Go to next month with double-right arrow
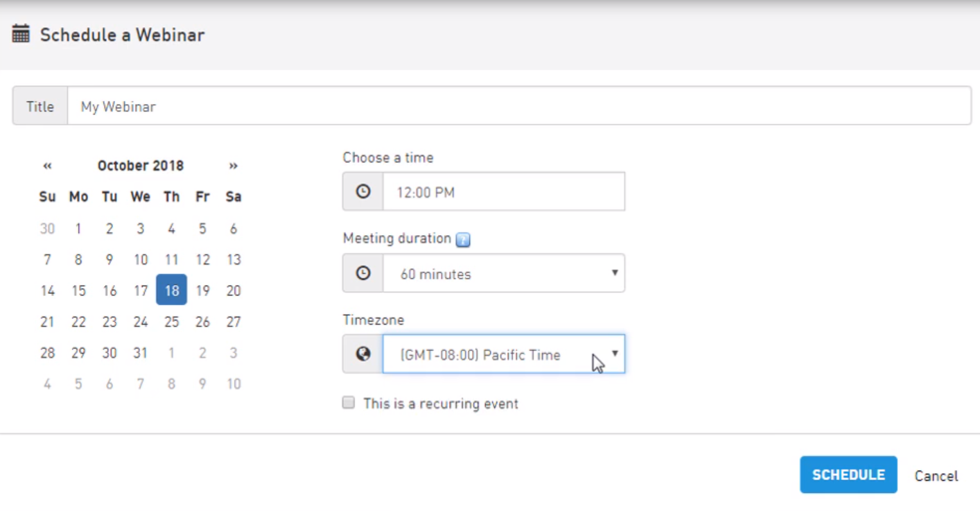Image resolution: width=980 pixels, height=511 pixels. click(x=234, y=166)
